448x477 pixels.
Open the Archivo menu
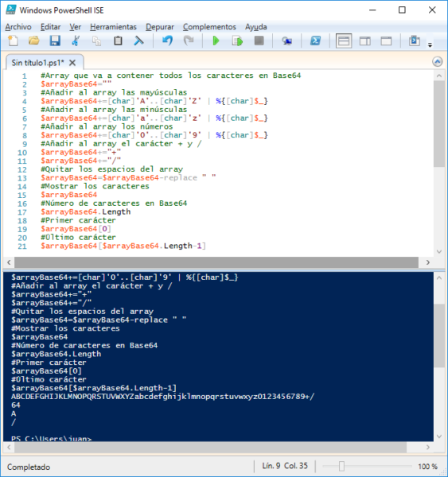[x=18, y=27]
